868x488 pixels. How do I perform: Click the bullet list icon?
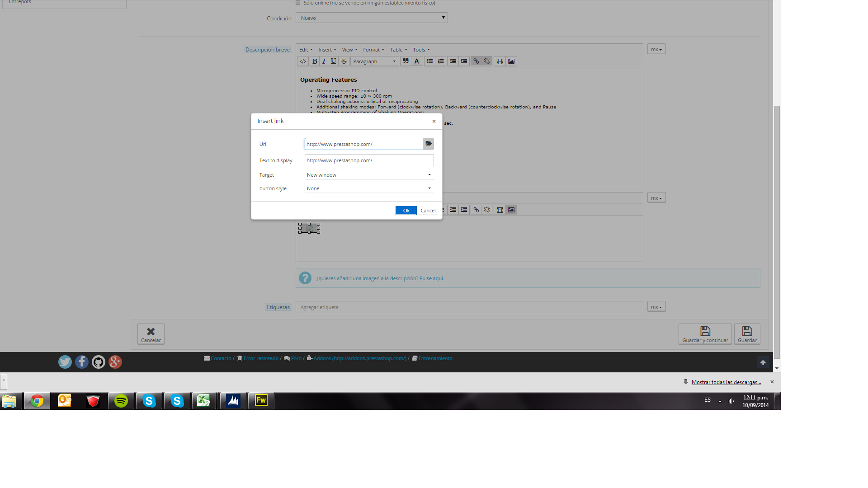[x=429, y=61]
